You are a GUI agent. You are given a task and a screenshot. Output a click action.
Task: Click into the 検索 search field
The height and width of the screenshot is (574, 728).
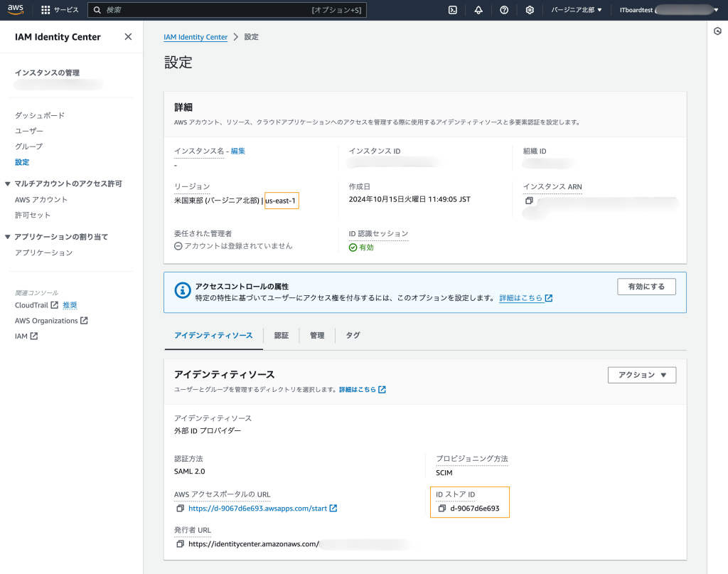tap(206, 10)
